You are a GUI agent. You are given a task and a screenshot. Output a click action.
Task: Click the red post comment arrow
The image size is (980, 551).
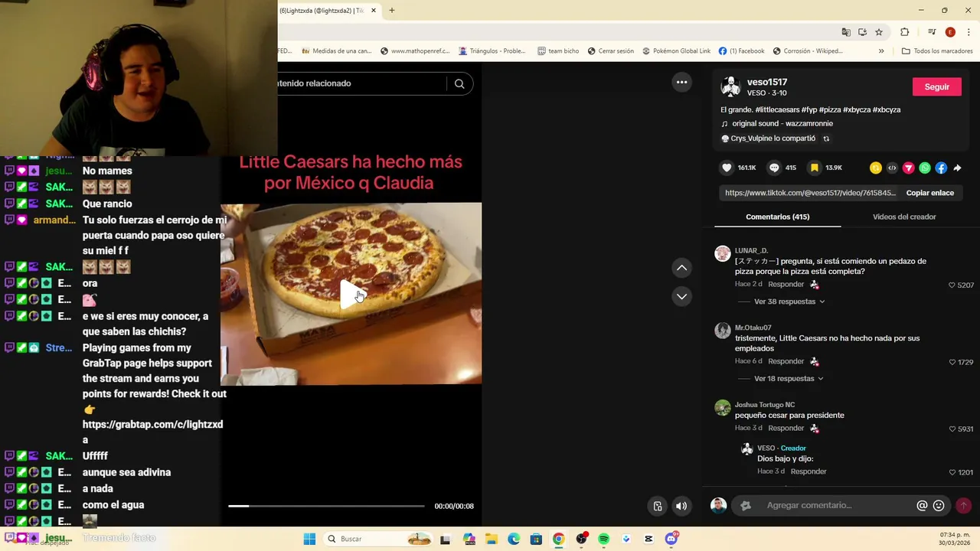(x=963, y=505)
